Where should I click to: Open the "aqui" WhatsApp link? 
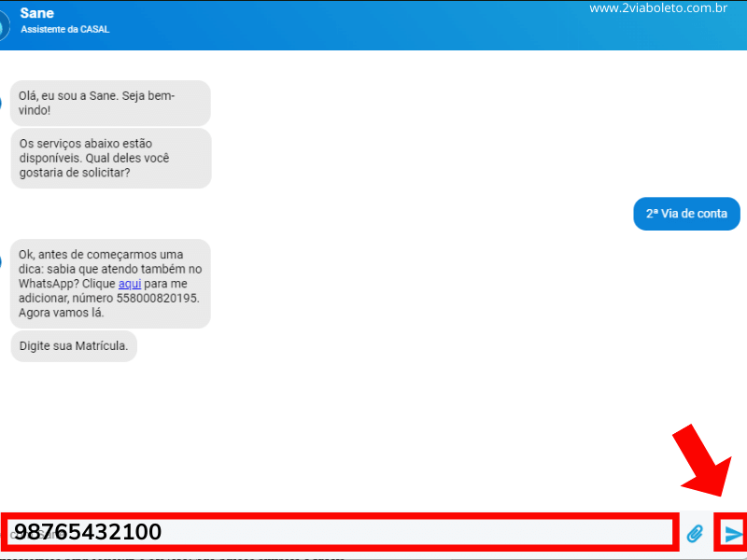[x=129, y=284]
